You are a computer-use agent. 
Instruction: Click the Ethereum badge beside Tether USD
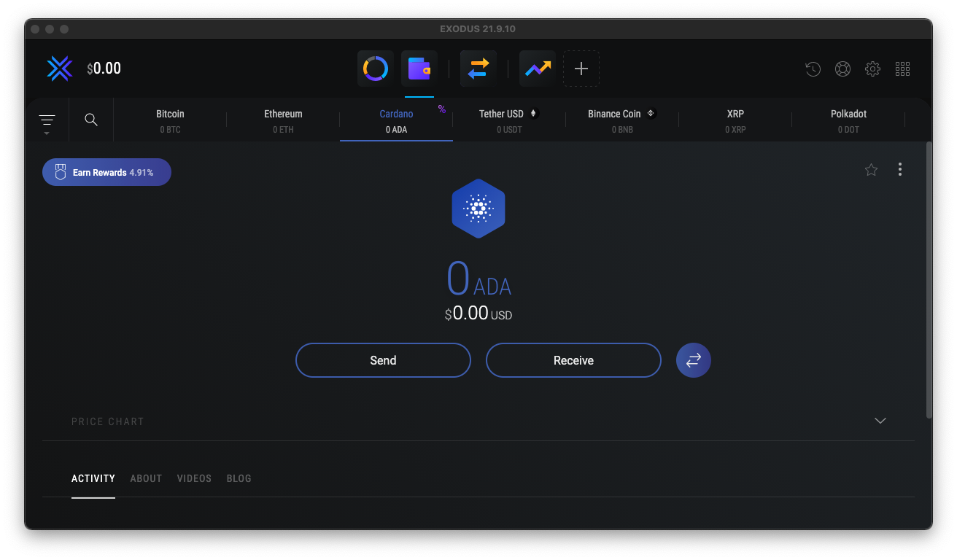pos(533,114)
